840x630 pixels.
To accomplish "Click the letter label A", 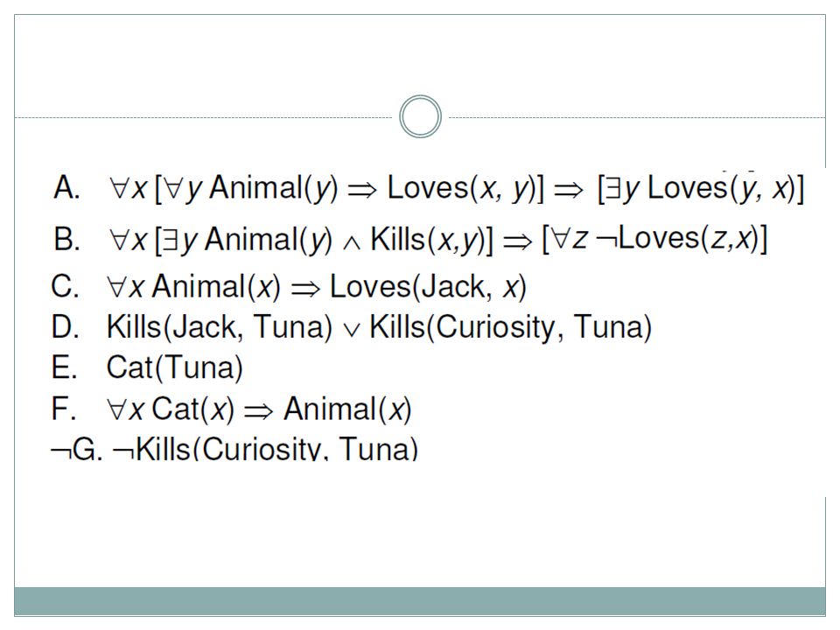I will pyautogui.click(x=67, y=188).
